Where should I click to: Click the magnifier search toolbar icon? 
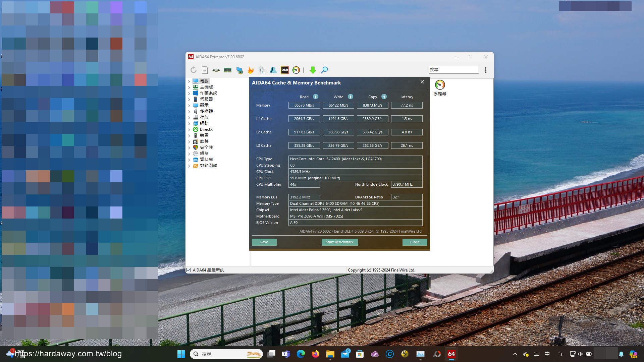click(324, 70)
